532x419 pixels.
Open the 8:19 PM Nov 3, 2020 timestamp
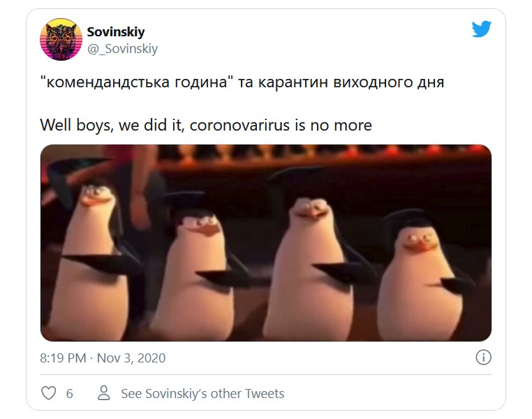click(x=103, y=358)
